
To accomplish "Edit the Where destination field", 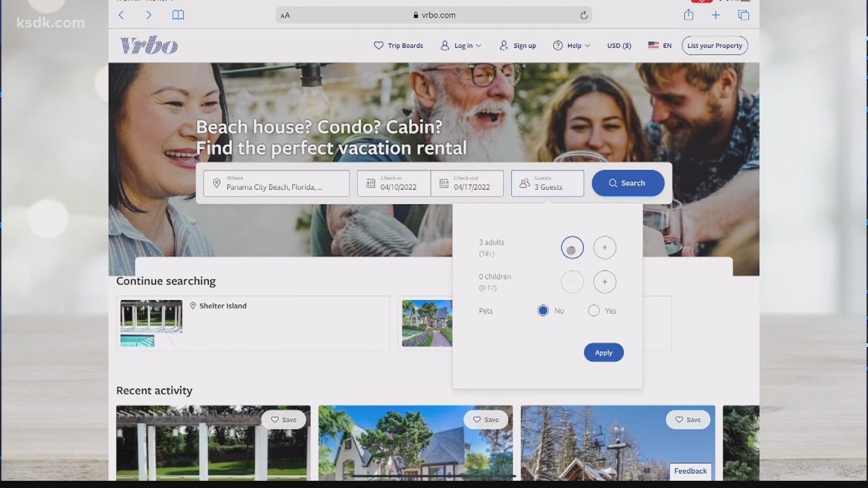I will [276, 183].
